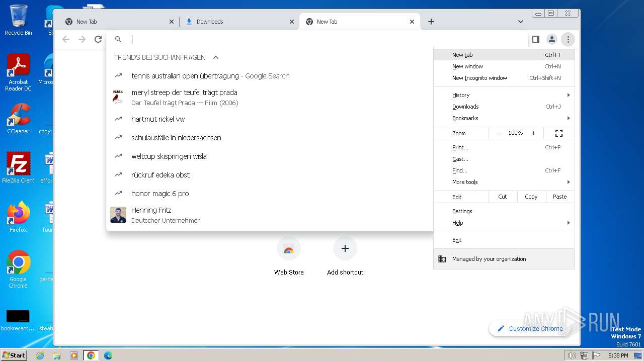Open the tab search chevron
The width and height of the screenshot is (644, 362).
tap(521, 22)
